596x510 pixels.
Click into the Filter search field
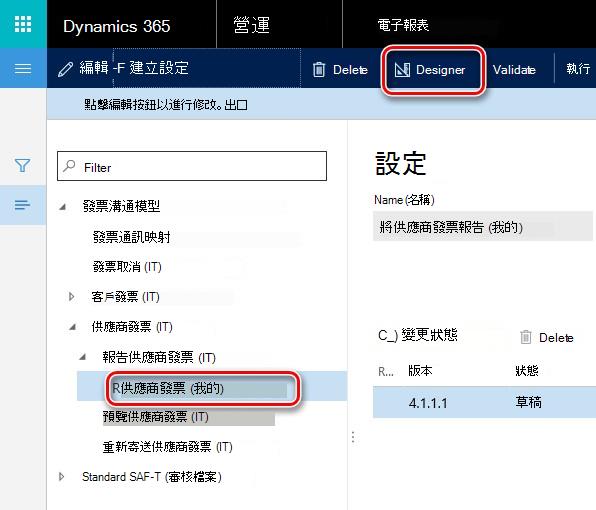point(192,166)
